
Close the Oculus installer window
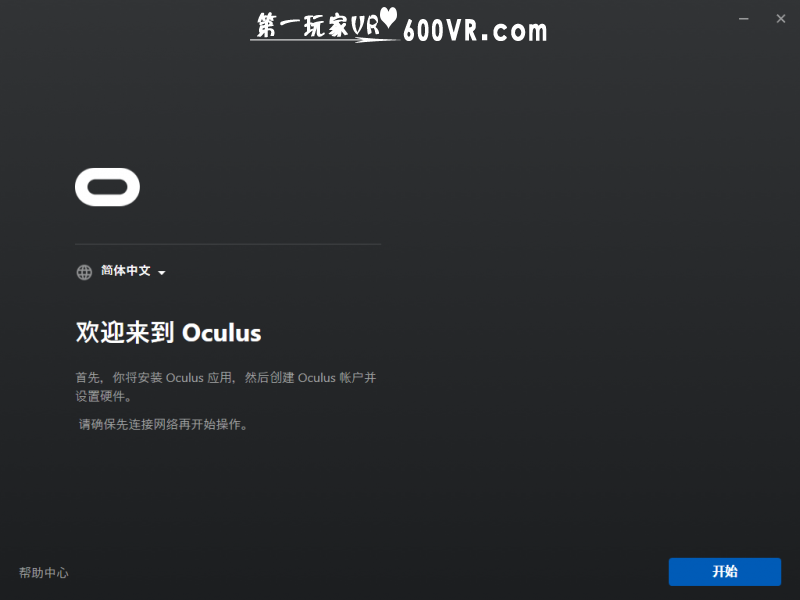click(781, 19)
